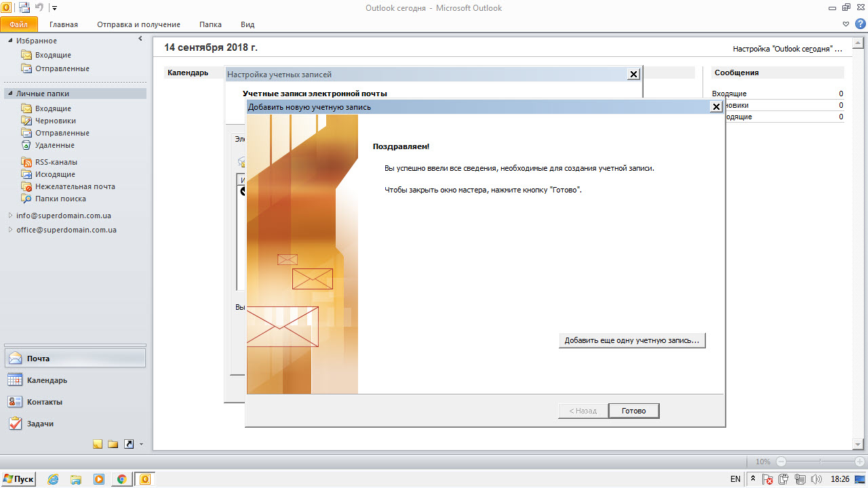Image resolution: width=868 pixels, height=488 pixels.
Task: Switch to the Календарь module
Action: point(75,380)
